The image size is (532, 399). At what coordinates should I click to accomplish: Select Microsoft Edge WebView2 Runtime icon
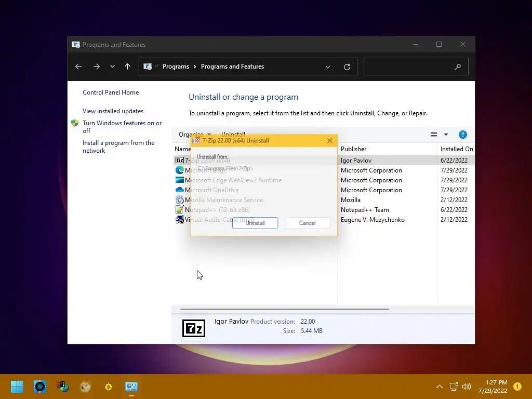tap(179, 180)
